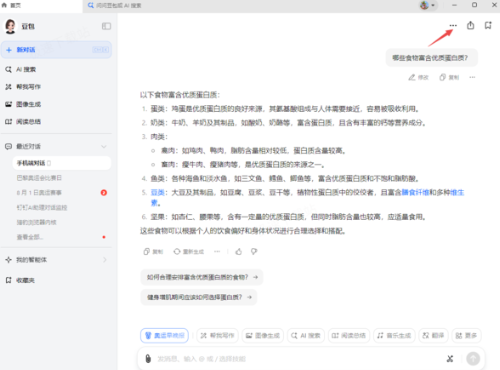Click the 我的智能体 sidebar entry label
Screen dimensions: 500x370
[x=32, y=260]
